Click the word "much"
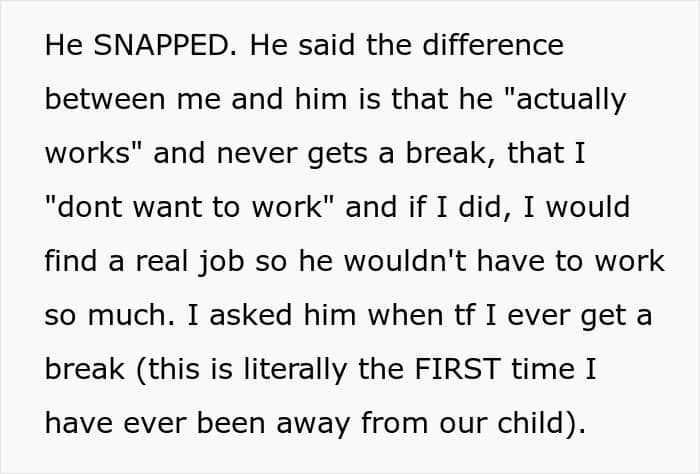Screen dimensions: 700x474 click(129, 315)
